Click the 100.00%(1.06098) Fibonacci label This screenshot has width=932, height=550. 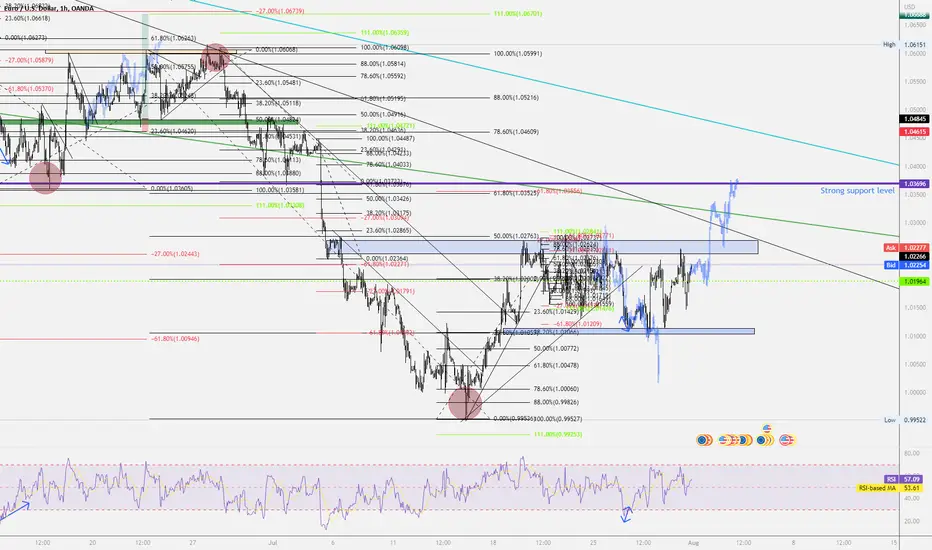385,48
